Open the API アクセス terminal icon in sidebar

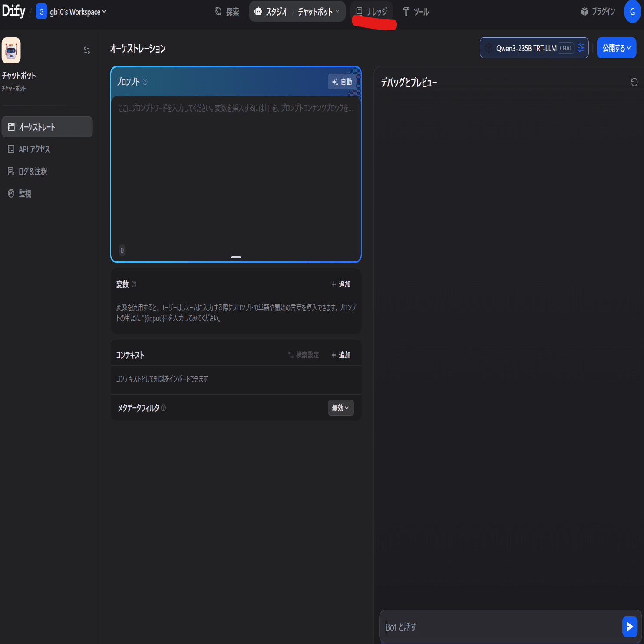(x=11, y=149)
